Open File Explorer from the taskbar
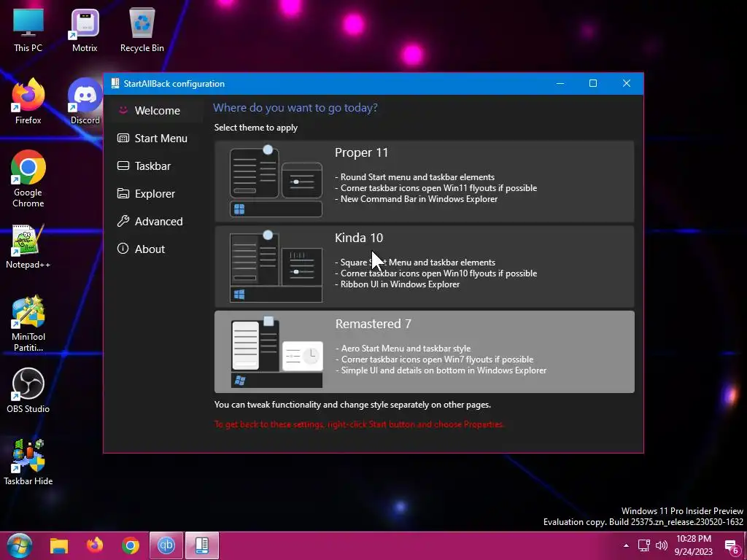Screen dimensions: 747x560 click(59, 545)
